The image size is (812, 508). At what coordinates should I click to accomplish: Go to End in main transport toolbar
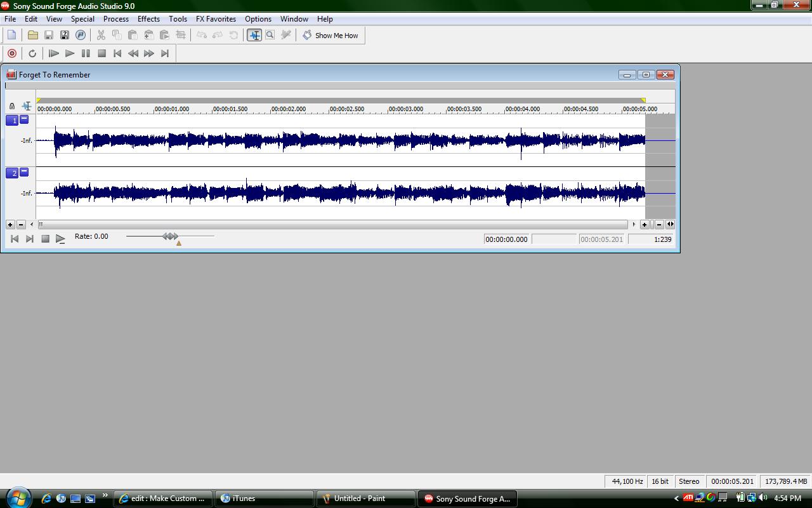tap(165, 53)
